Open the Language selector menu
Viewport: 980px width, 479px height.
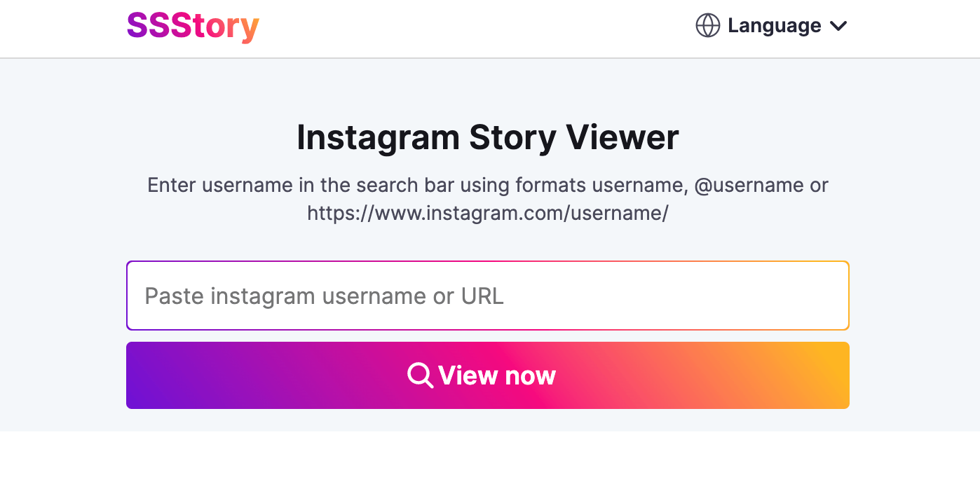[x=771, y=26]
